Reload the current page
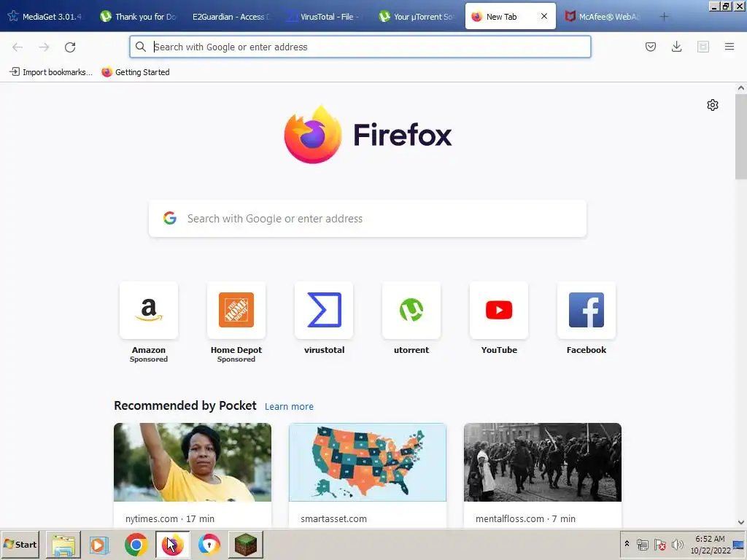Viewport: 747px width, 560px height. (70, 47)
